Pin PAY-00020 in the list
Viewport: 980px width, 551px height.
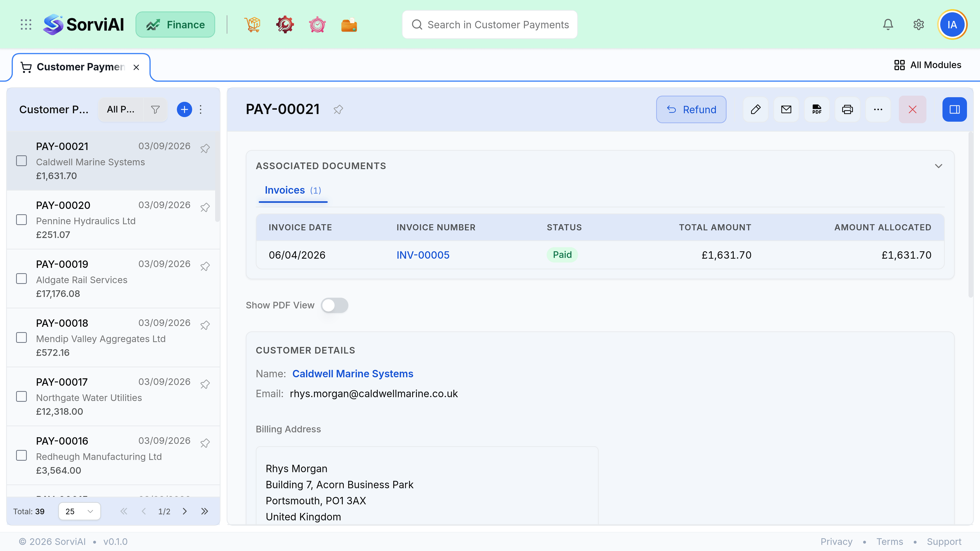(205, 207)
